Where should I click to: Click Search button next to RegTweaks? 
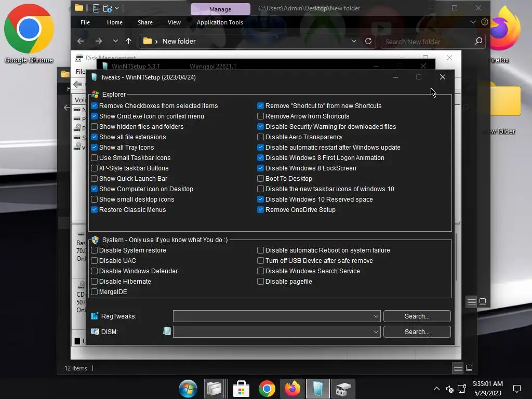[x=417, y=316]
